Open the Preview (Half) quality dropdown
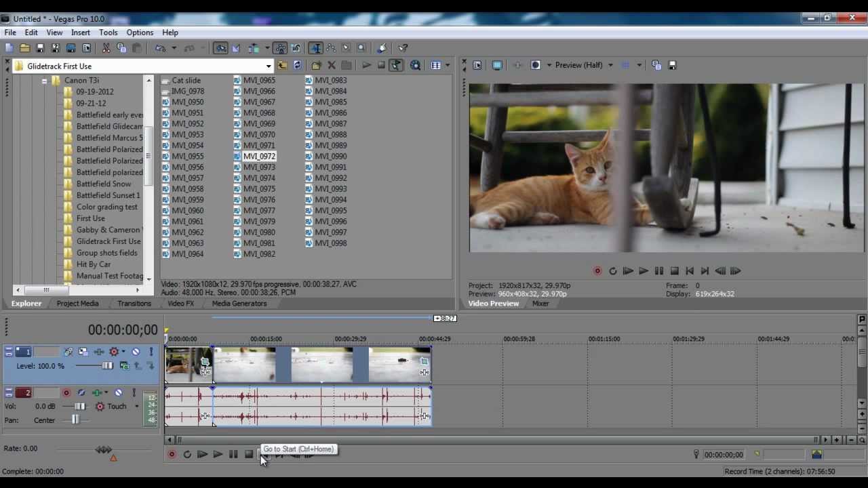 pyautogui.click(x=584, y=65)
